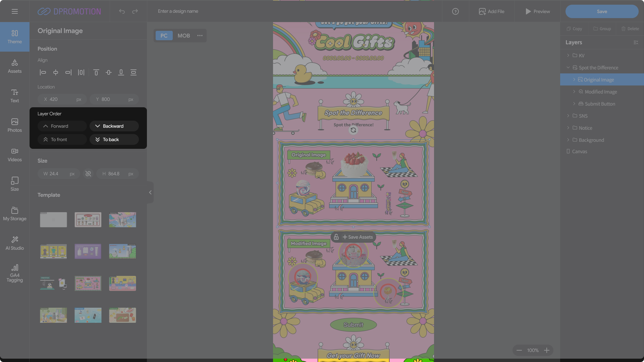Toggle the lock icon beside Save Assets
This screenshot has height=362, width=644.
[336, 237]
